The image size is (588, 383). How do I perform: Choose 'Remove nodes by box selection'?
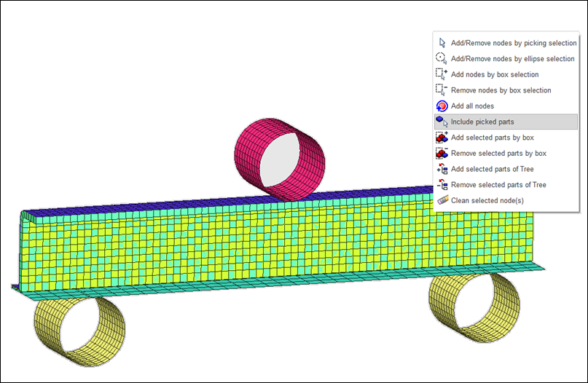(501, 90)
